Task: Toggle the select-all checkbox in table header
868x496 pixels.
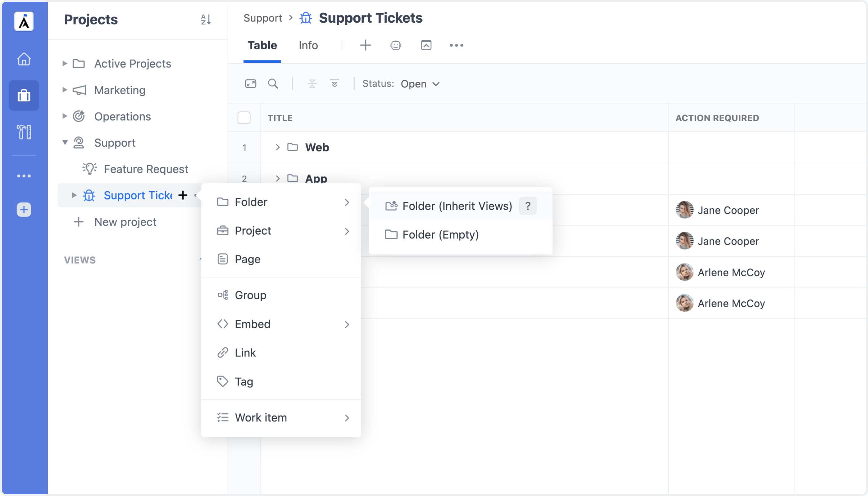Action: tap(244, 118)
